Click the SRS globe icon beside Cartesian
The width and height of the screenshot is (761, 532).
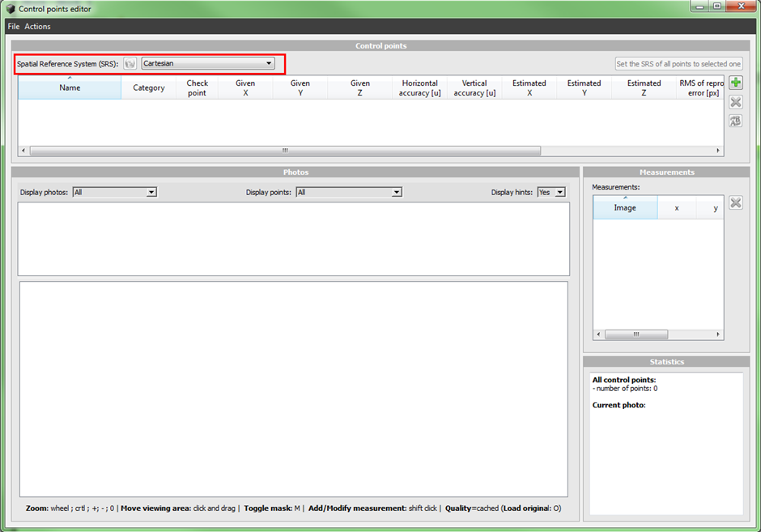[x=130, y=64]
